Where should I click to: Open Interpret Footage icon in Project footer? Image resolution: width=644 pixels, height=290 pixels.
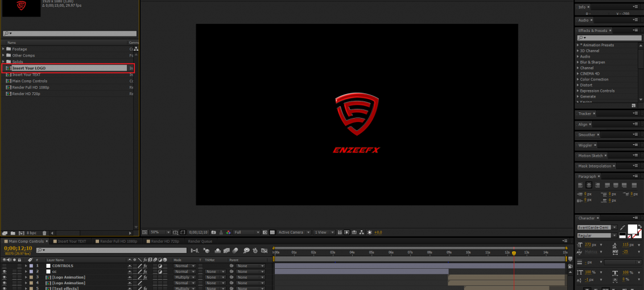[5, 233]
